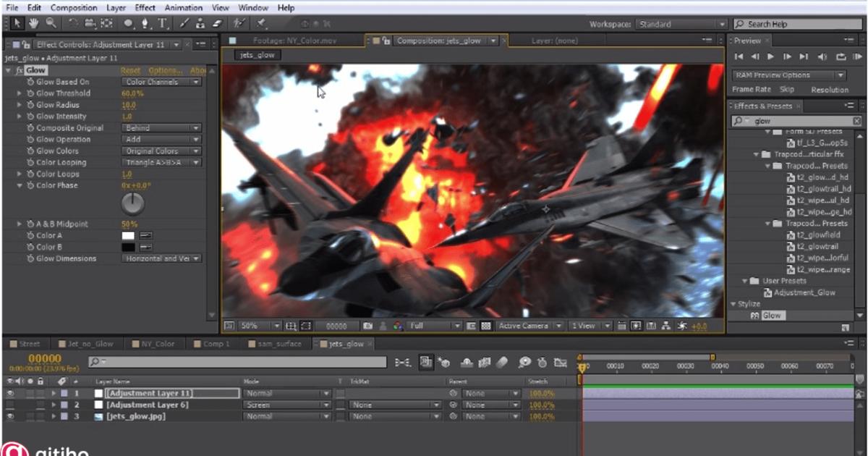
Task: Open the Glow Based On dropdown
Action: coord(161,82)
